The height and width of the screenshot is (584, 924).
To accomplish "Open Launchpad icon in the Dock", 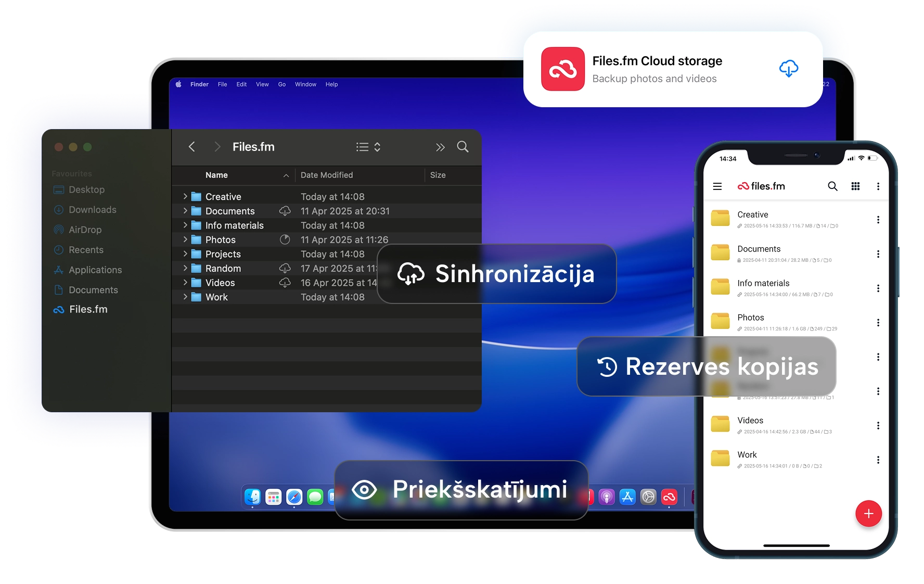I will point(273,497).
